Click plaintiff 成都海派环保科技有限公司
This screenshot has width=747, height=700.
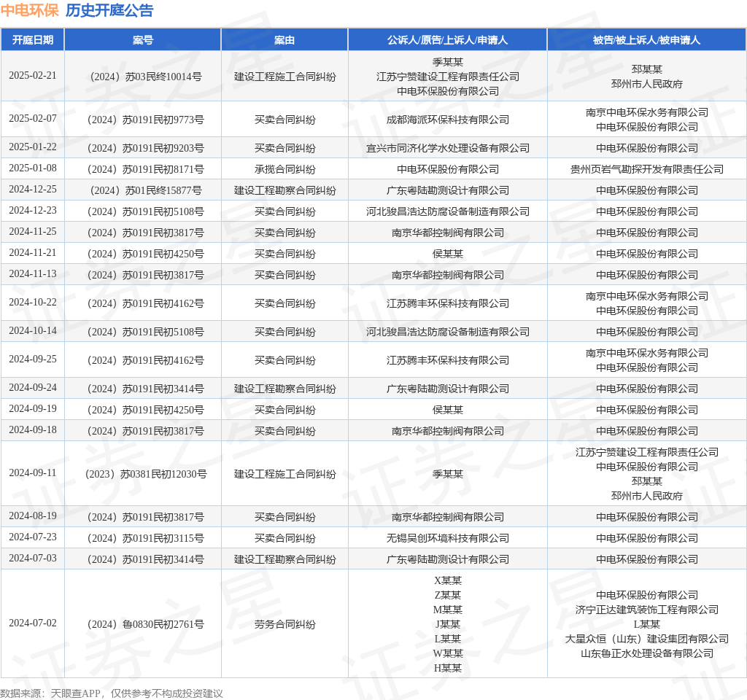447,120
